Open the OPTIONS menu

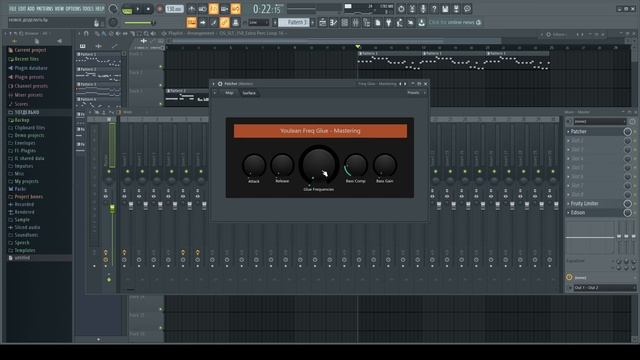click(73, 8)
